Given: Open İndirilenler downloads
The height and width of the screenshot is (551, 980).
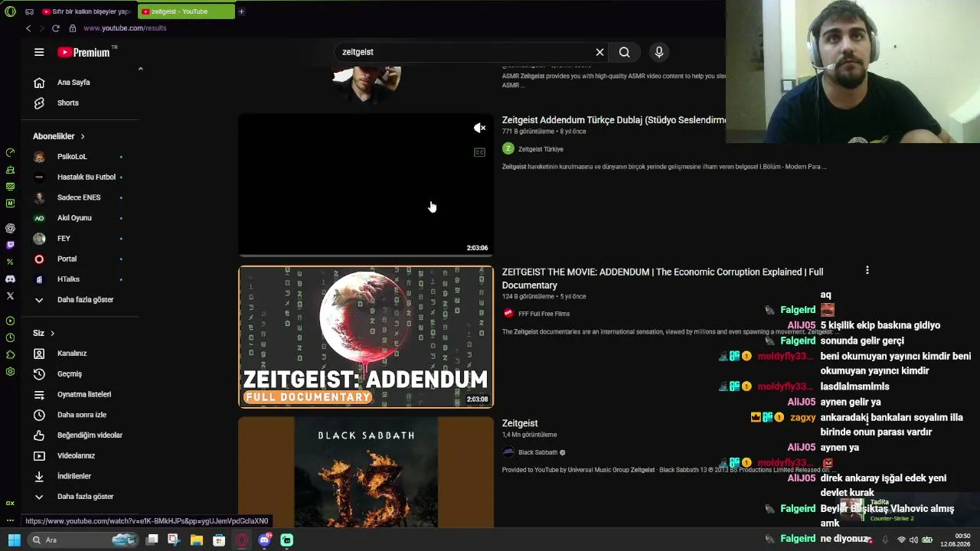Looking at the screenshot, I should coord(74,476).
